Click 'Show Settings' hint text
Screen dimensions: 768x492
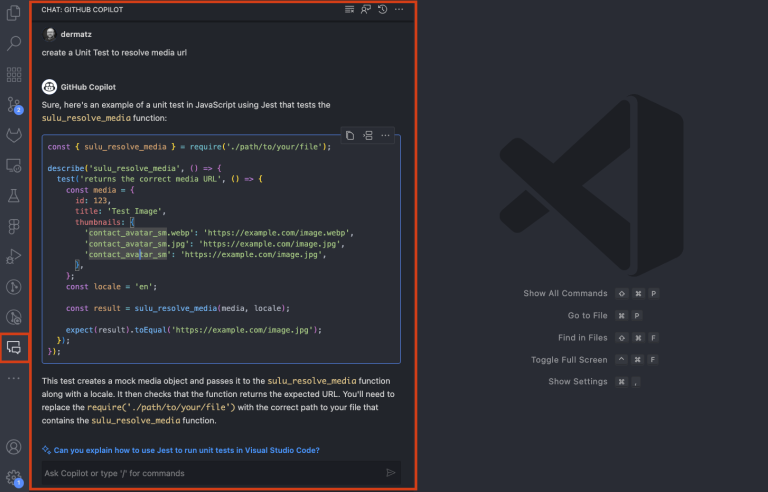(577, 381)
